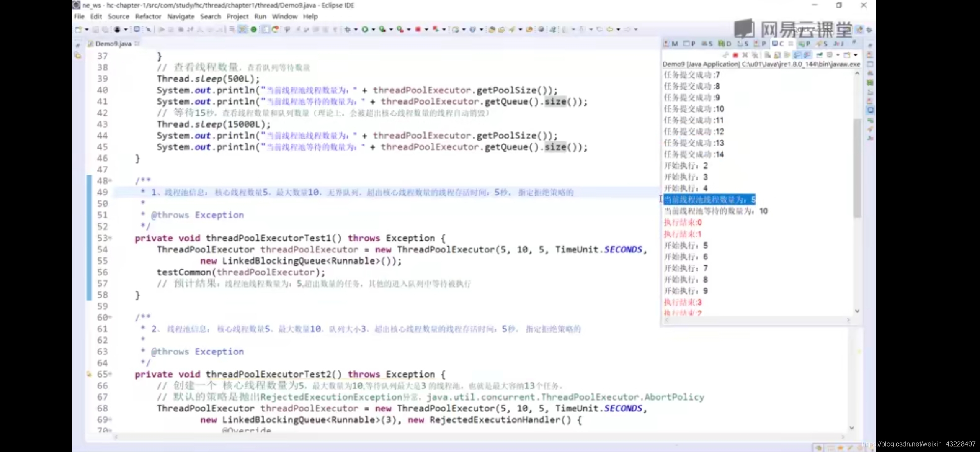Open the red stop icon's dropdown arrow
This screenshot has width=980, height=452.
[426, 29]
